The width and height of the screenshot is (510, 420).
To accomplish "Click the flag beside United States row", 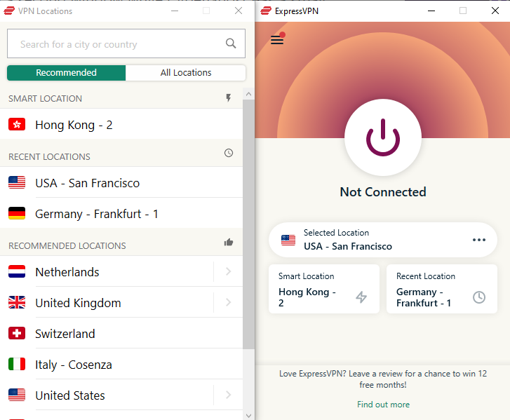I will tap(17, 395).
